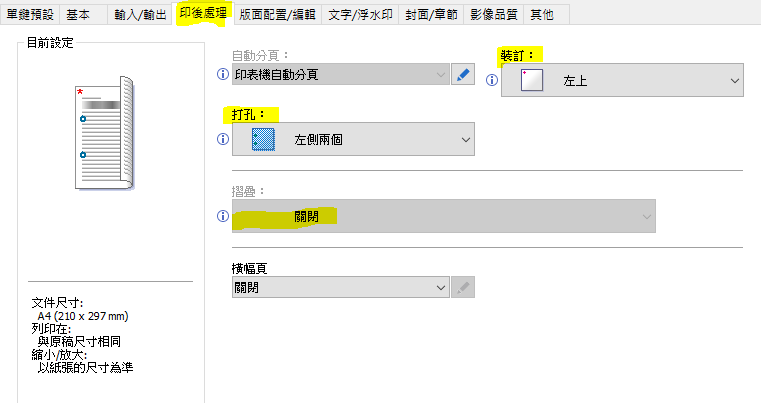Select the 單鍵預設 tab
Screen dimensions: 761x403
click(x=30, y=15)
